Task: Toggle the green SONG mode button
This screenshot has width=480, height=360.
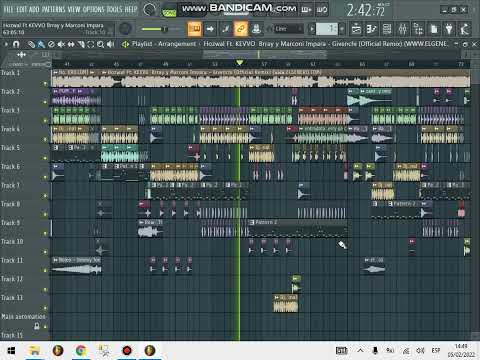Action: pyautogui.click(x=169, y=13)
